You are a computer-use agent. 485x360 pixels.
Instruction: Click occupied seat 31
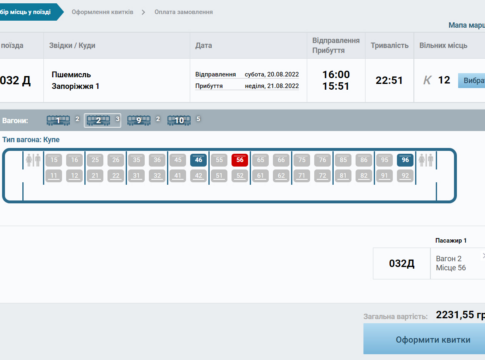tap(136, 176)
